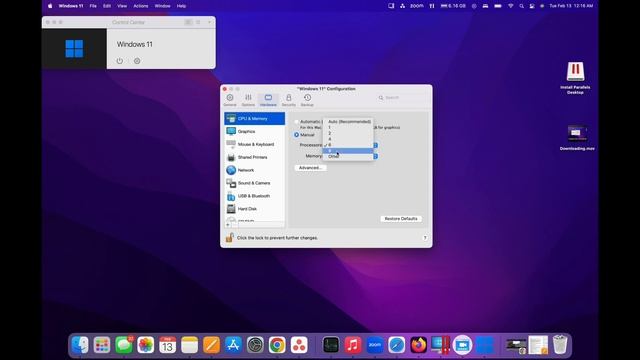Open Calendar from the dock
640x360 pixels.
(167, 345)
